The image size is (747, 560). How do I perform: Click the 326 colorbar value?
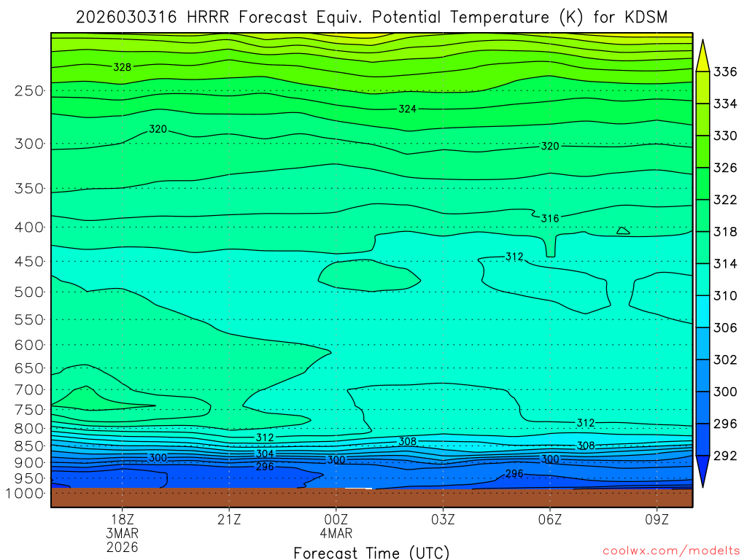[725, 168]
